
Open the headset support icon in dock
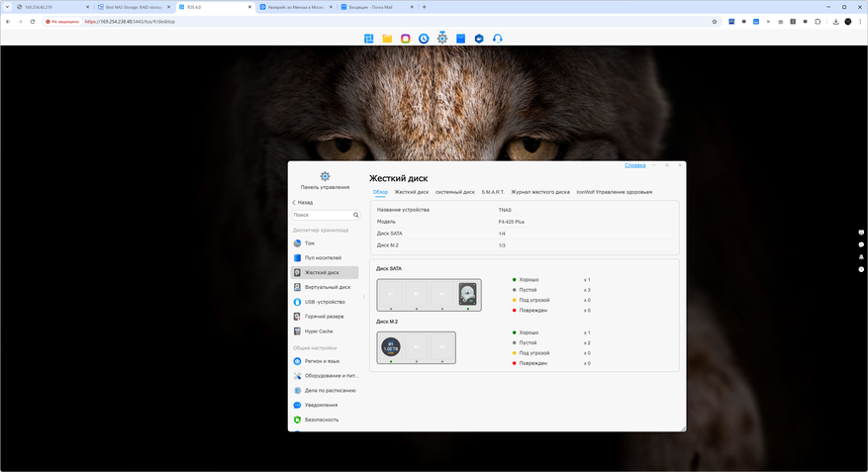tap(498, 39)
